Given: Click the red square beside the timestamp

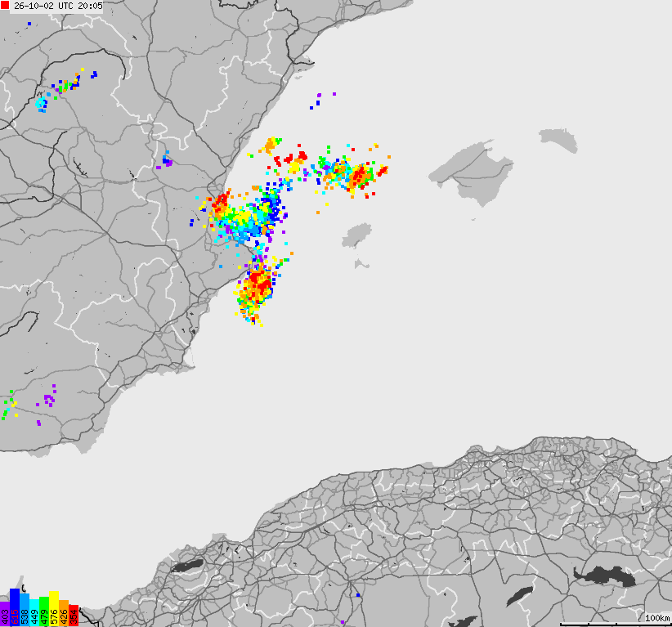Looking at the screenshot, I should 5,6.
